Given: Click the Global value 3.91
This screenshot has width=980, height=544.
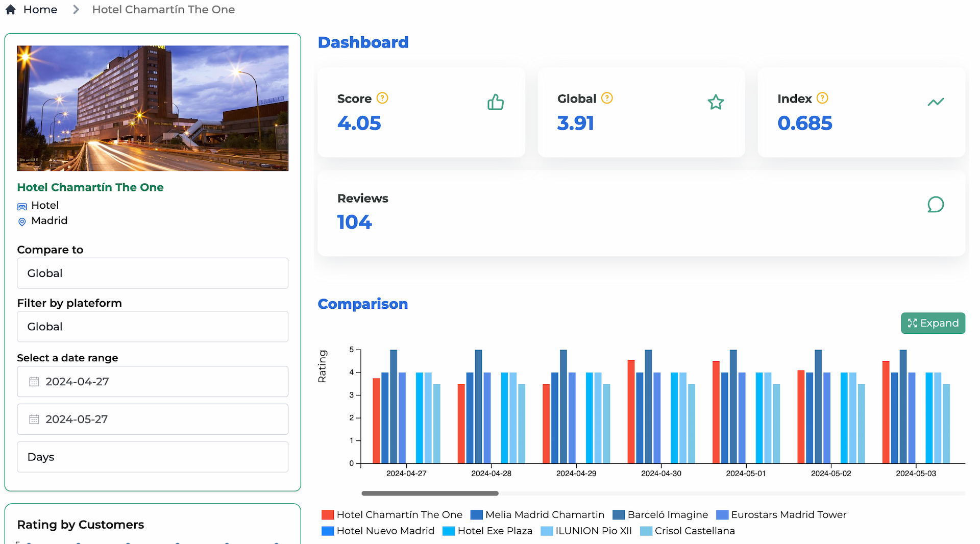Looking at the screenshot, I should coord(576,123).
